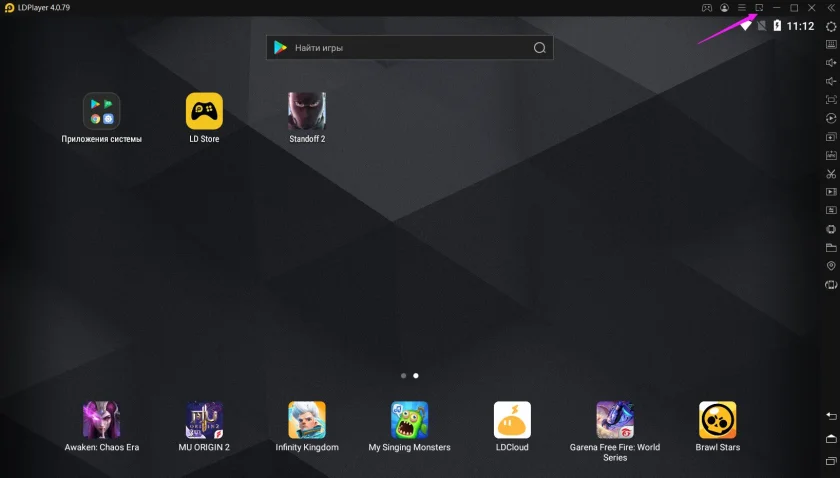Switch to the first home screen page dot

click(x=403, y=376)
